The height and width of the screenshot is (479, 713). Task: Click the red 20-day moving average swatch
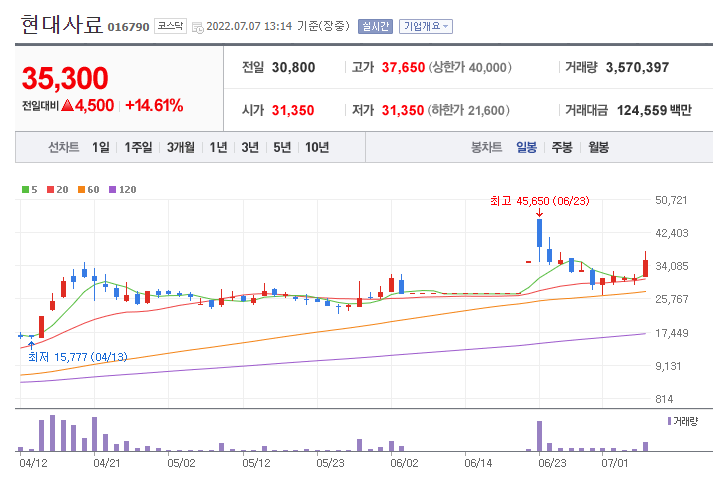point(50,189)
